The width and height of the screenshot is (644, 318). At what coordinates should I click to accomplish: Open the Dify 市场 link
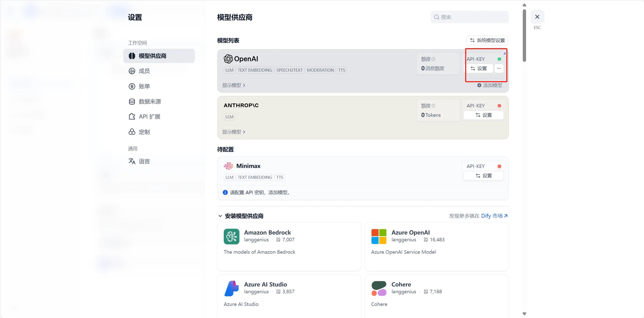coord(494,216)
